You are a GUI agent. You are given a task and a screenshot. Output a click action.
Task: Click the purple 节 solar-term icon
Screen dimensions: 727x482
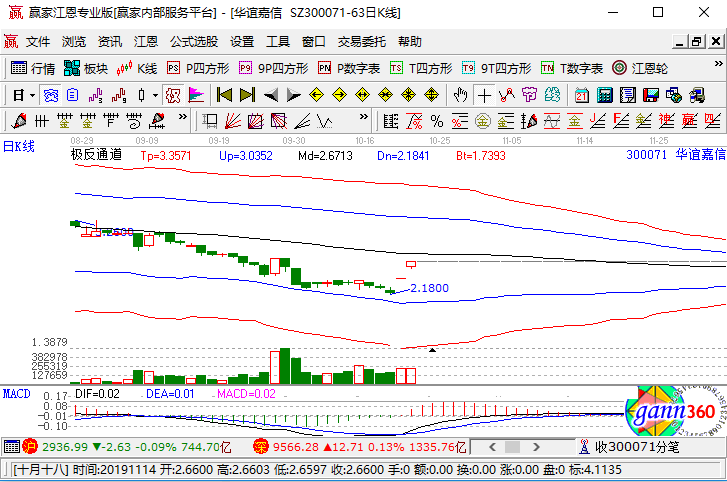pyautogui.click(x=529, y=95)
